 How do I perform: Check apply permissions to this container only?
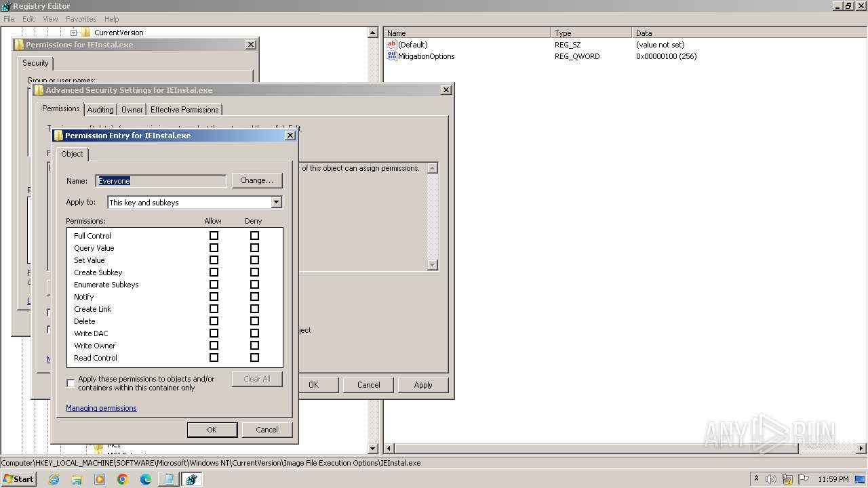tap(71, 384)
